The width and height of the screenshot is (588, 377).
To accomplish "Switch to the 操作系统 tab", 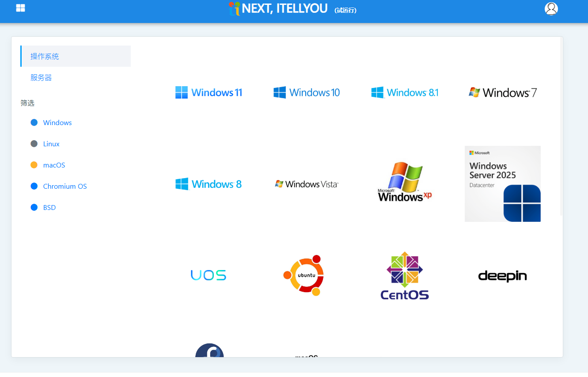I will tap(76, 56).
